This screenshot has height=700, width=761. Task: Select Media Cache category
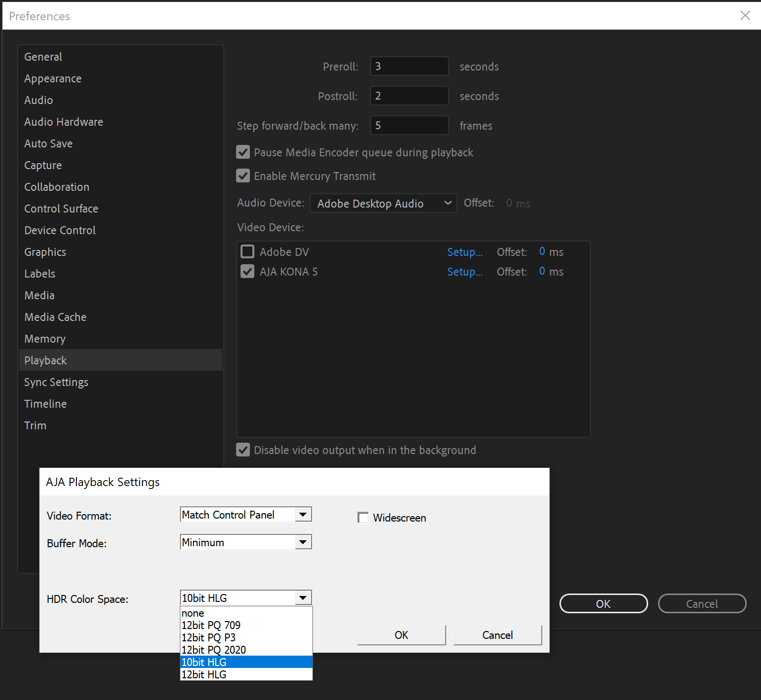120,317
